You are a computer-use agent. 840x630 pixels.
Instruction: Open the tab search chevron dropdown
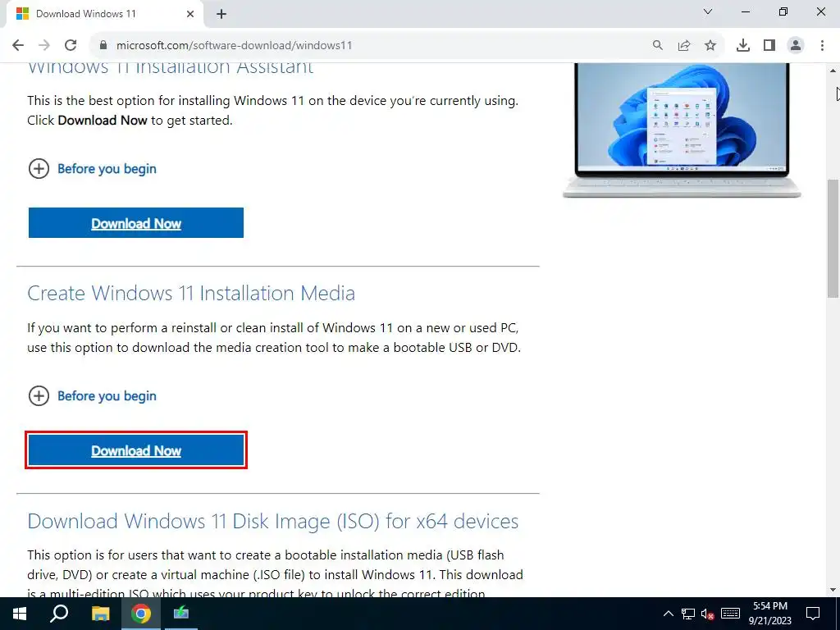[708, 11]
